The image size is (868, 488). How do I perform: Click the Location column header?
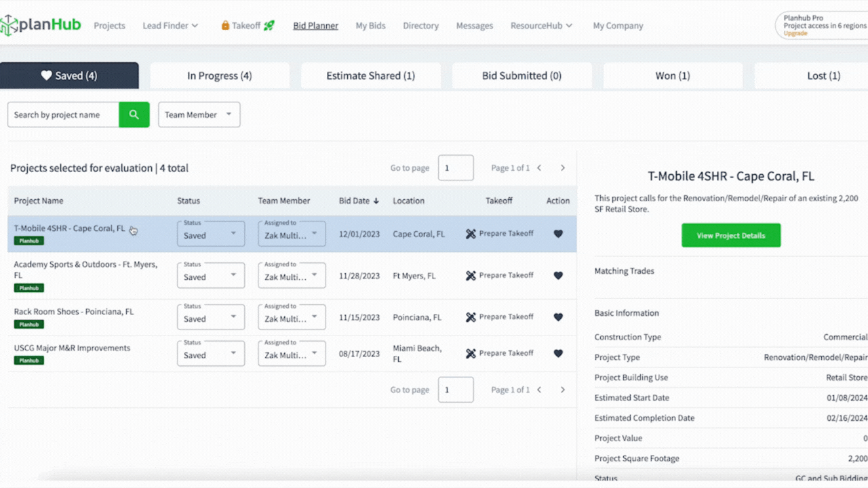tap(409, 201)
